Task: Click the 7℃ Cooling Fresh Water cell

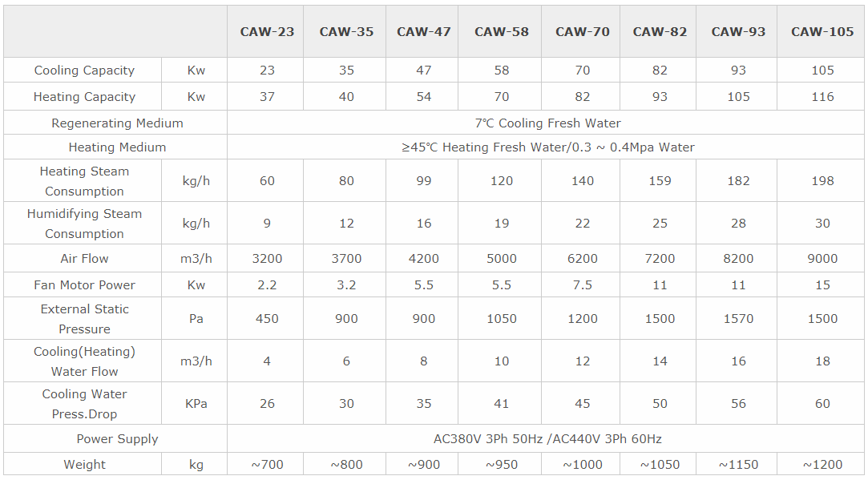Action: point(547,123)
